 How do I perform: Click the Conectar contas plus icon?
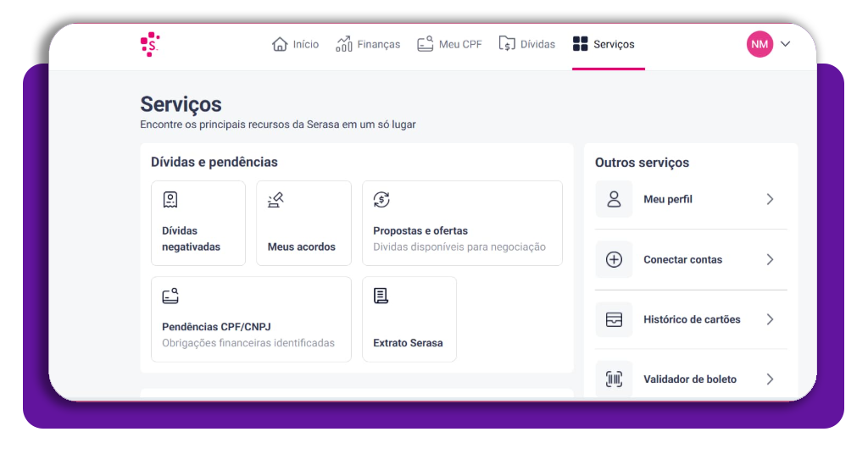614,259
